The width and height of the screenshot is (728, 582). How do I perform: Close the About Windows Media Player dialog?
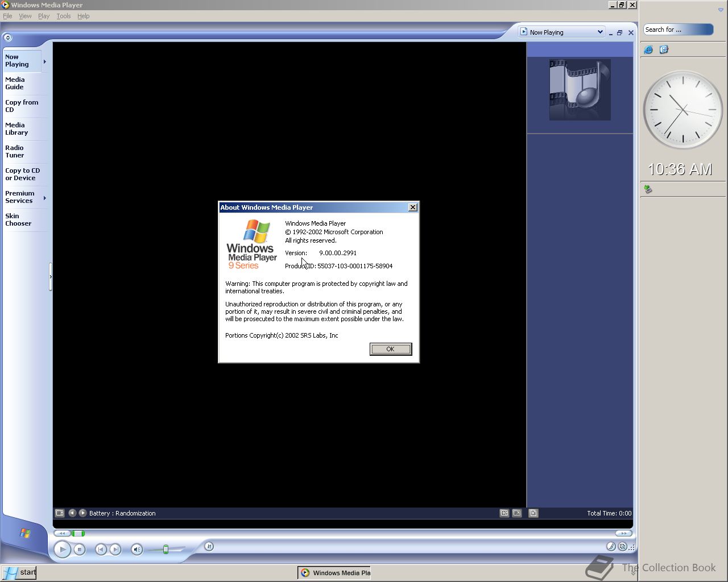click(413, 207)
